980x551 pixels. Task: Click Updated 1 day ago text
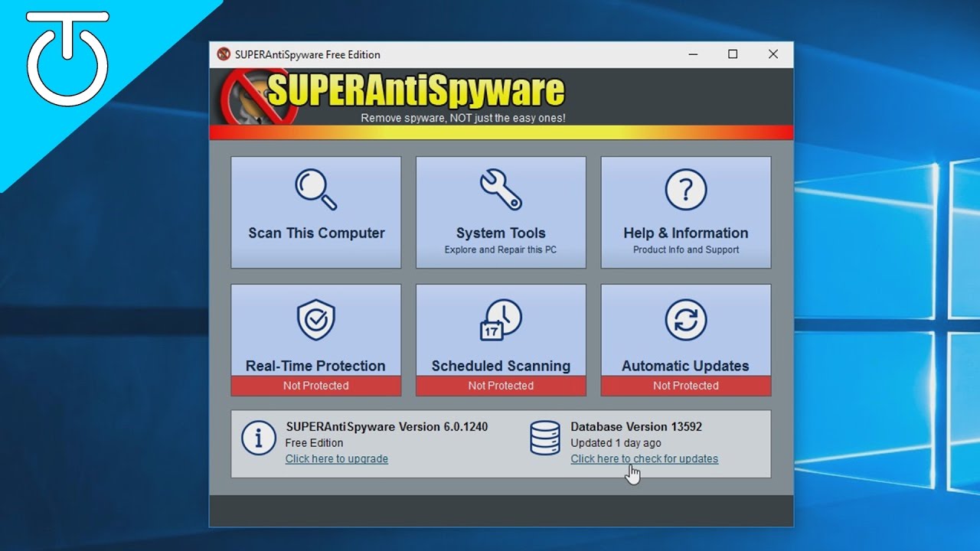616,443
